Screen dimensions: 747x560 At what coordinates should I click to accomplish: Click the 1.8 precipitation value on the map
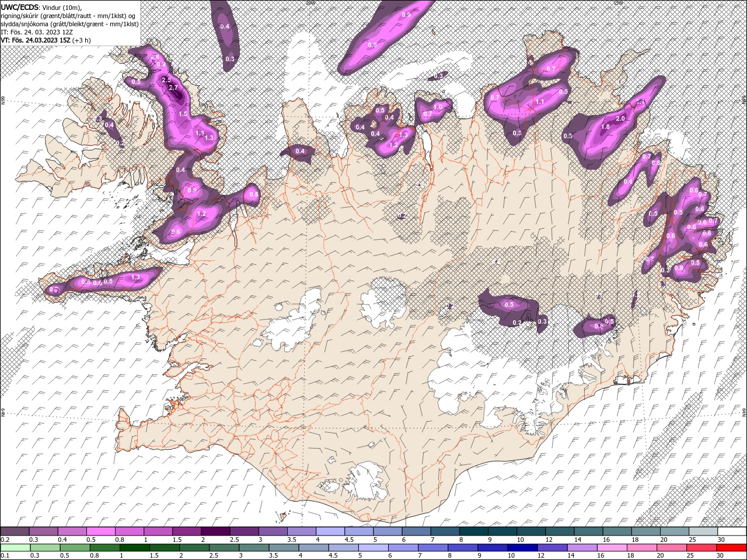(605, 127)
